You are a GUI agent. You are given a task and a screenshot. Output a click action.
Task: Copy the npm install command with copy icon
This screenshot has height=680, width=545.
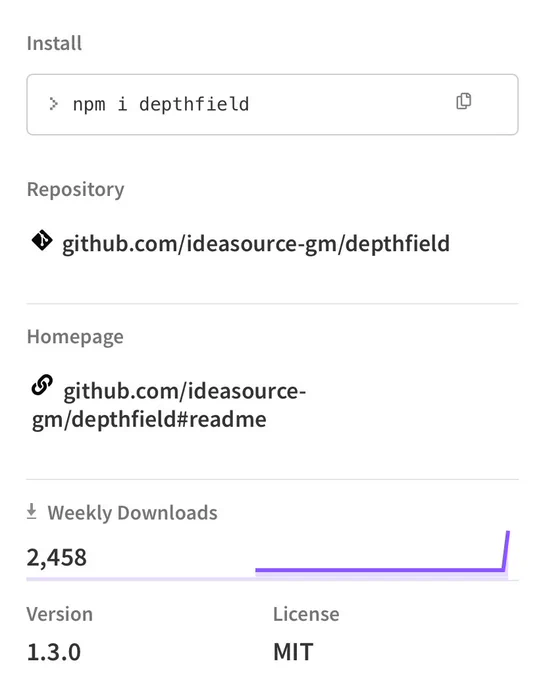click(x=463, y=101)
